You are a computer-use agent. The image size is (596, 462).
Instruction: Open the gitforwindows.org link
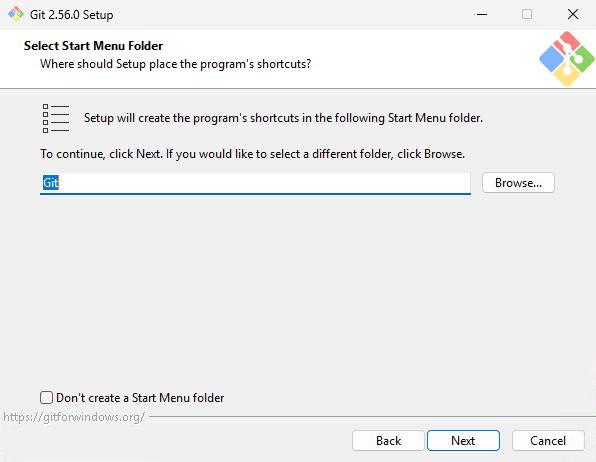(74, 417)
